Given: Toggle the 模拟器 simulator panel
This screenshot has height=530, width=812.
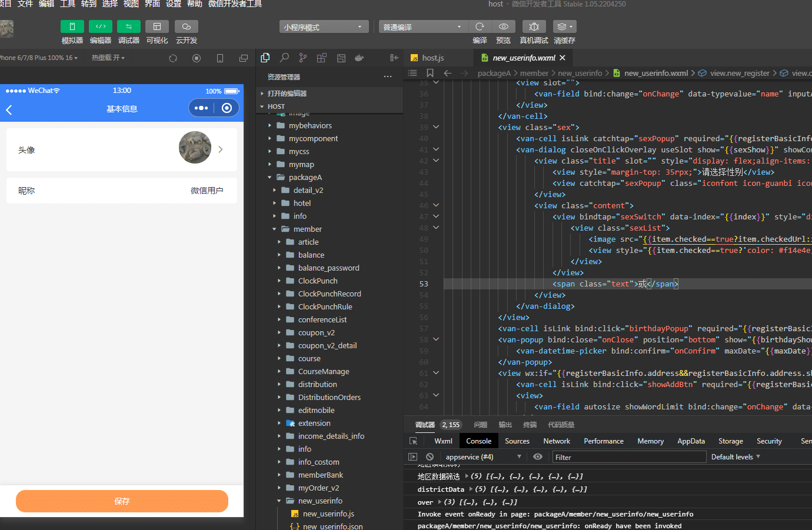Looking at the screenshot, I should [x=72, y=26].
